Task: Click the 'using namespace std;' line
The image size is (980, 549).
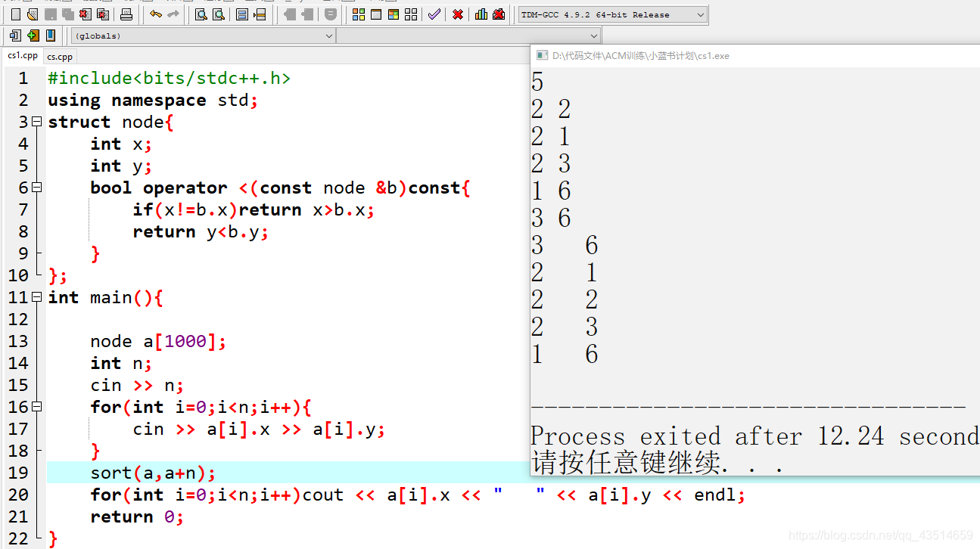Action: pos(153,101)
